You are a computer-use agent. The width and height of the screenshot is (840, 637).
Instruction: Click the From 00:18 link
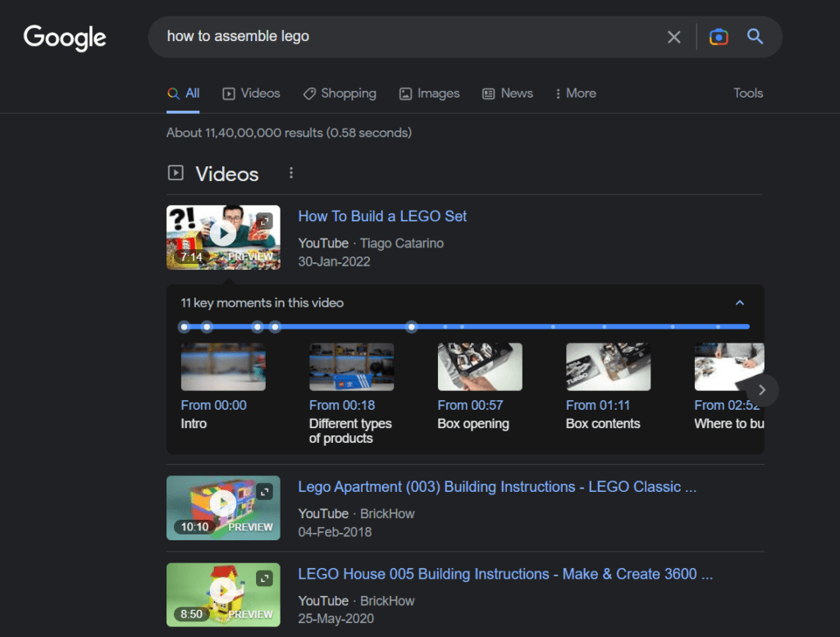coord(342,405)
